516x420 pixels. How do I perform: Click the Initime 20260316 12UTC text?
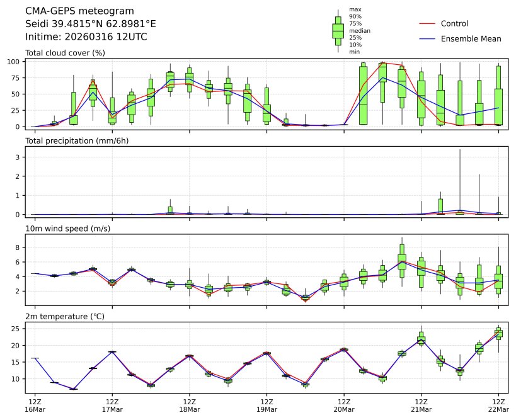pyautogui.click(x=86, y=37)
